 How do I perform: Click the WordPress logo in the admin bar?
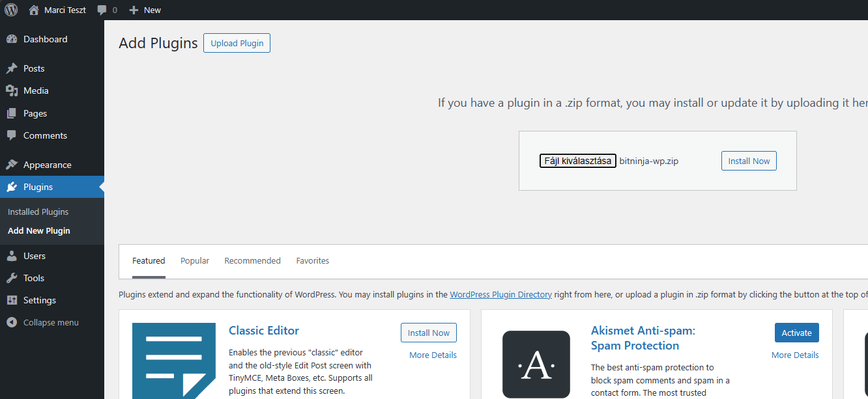tap(11, 10)
